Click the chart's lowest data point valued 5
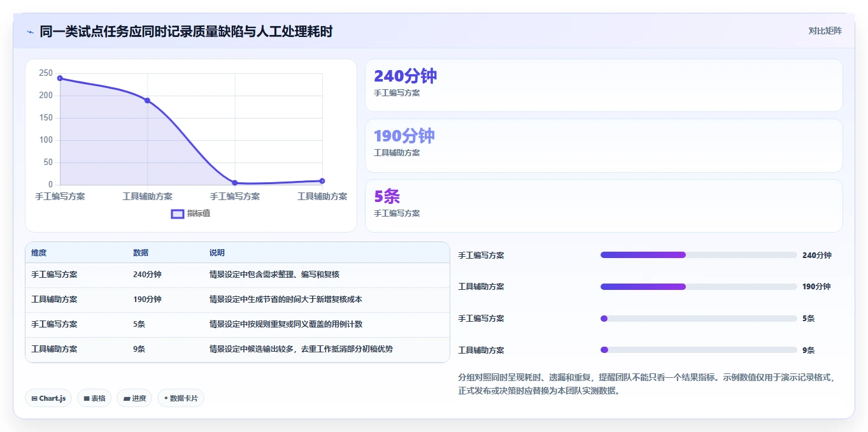The image size is (868, 432). pos(235,183)
